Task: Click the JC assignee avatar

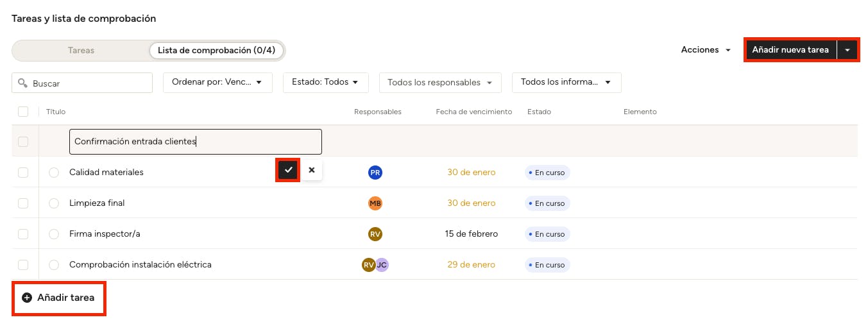Action: pyautogui.click(x=382, y=265)
